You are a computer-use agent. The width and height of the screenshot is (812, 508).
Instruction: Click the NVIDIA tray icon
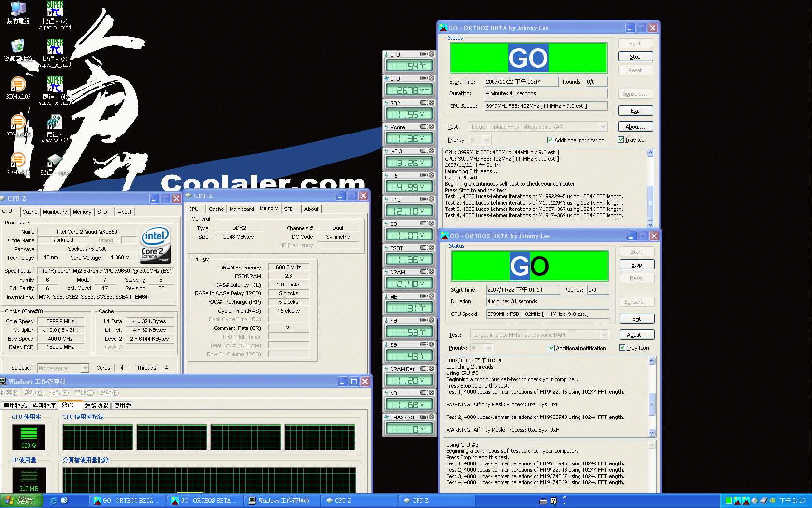772,501
